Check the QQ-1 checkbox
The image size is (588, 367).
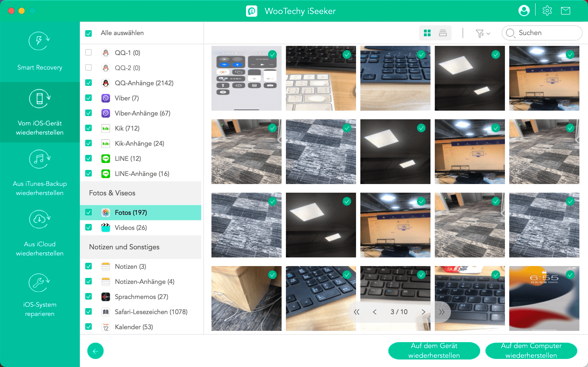tap(88, 52)
